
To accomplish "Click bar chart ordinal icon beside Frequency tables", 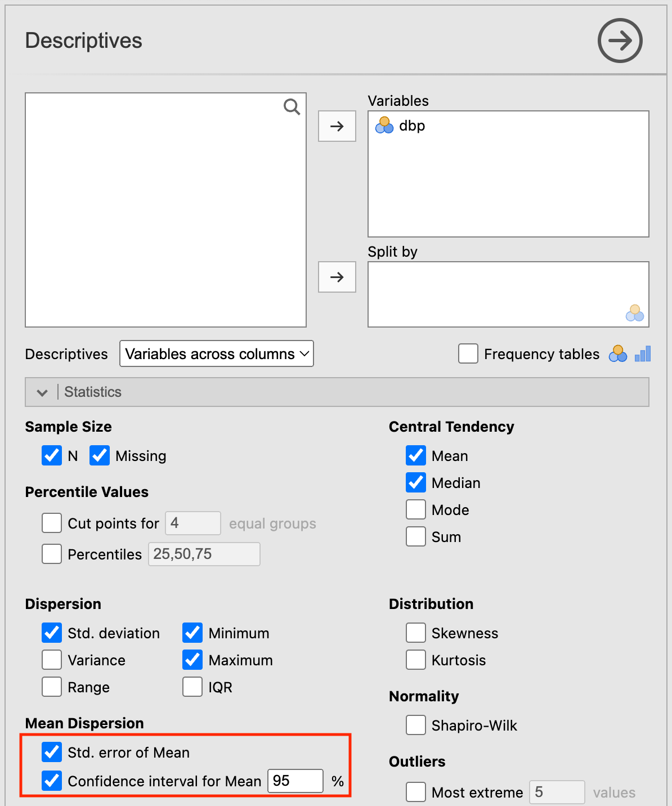I will coord(642,354).
